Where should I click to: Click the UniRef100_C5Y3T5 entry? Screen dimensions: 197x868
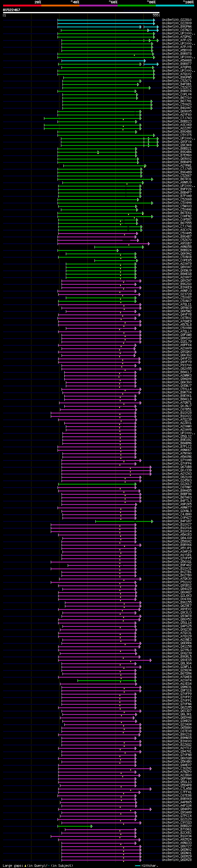[177, 135]
